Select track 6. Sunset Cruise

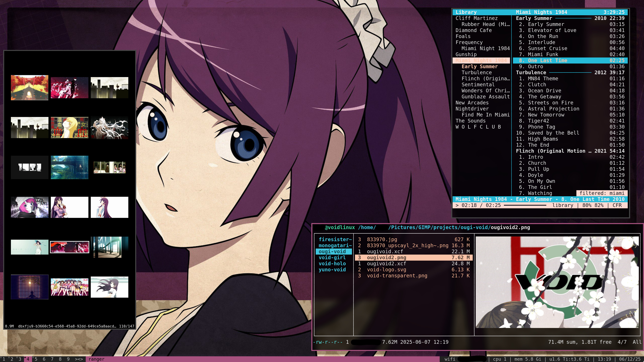[570, 48]
